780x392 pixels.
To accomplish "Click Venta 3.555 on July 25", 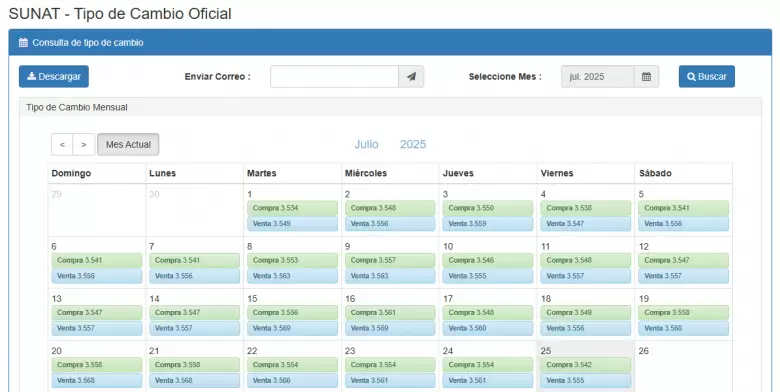I will [x=585, y=381].
